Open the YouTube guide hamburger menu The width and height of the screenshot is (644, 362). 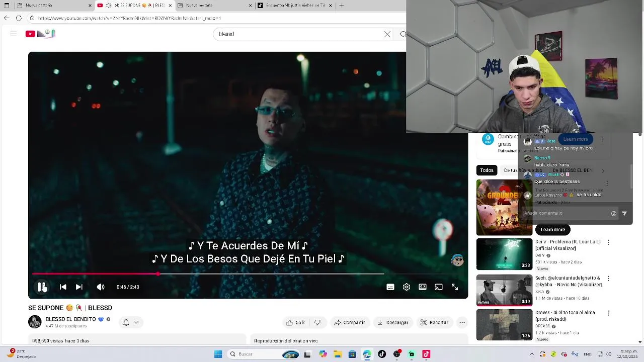14,34
